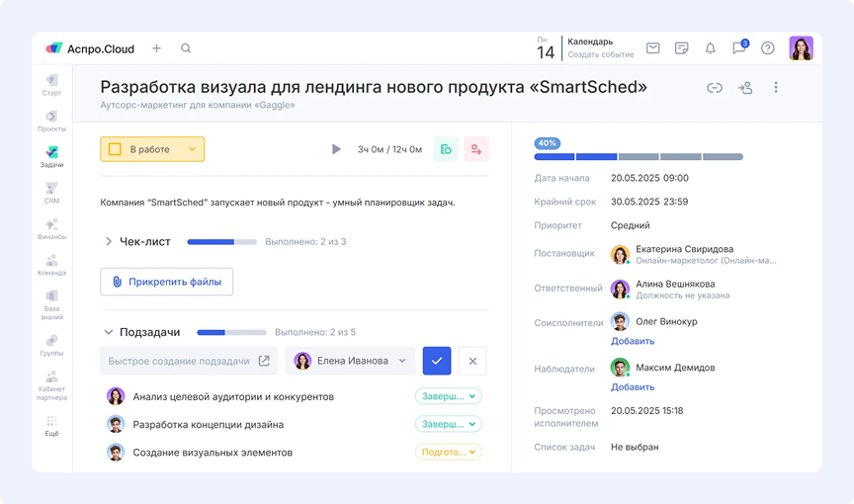Open CRM section in the sidebar
This screenshot has width=854, height=504.
(x=51, y=193)
